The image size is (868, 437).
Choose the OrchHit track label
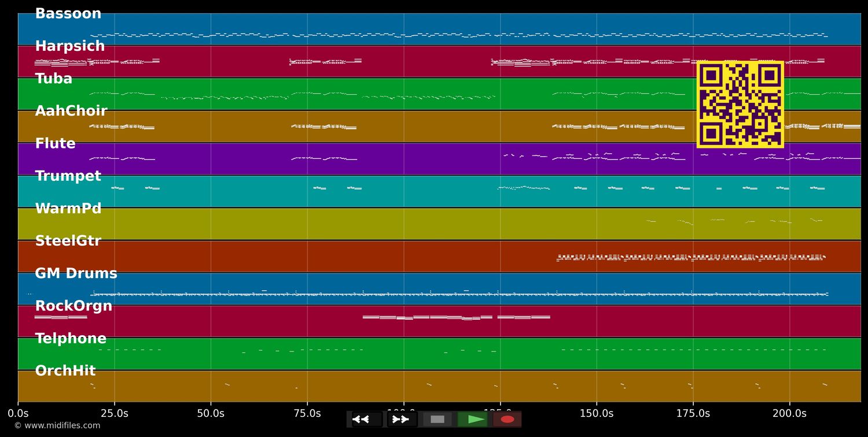tap(65, 371)
